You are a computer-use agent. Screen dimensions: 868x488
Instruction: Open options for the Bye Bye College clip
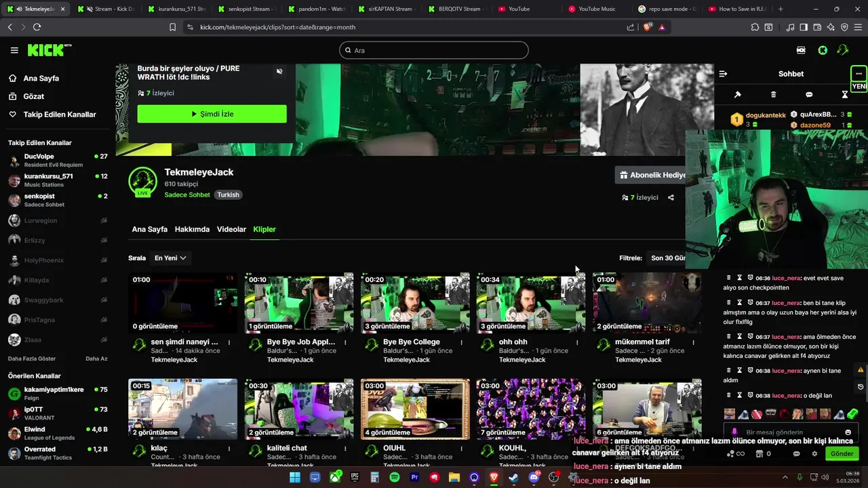click(x=461, y=342)
